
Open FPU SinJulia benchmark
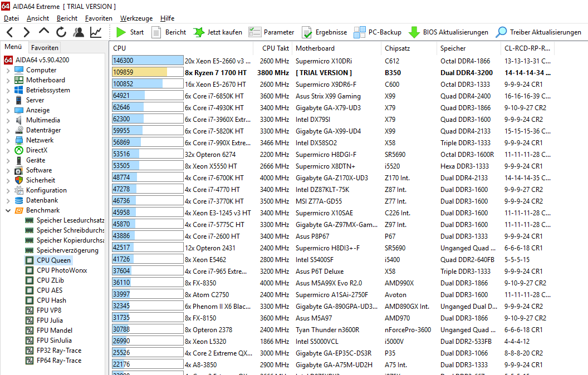[48, 341]
